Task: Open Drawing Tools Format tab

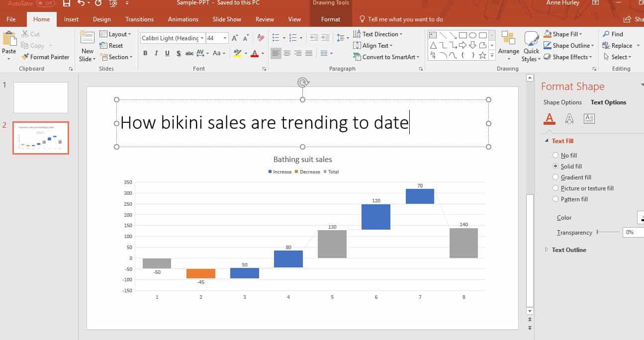Action: click(x=330, y=19)
